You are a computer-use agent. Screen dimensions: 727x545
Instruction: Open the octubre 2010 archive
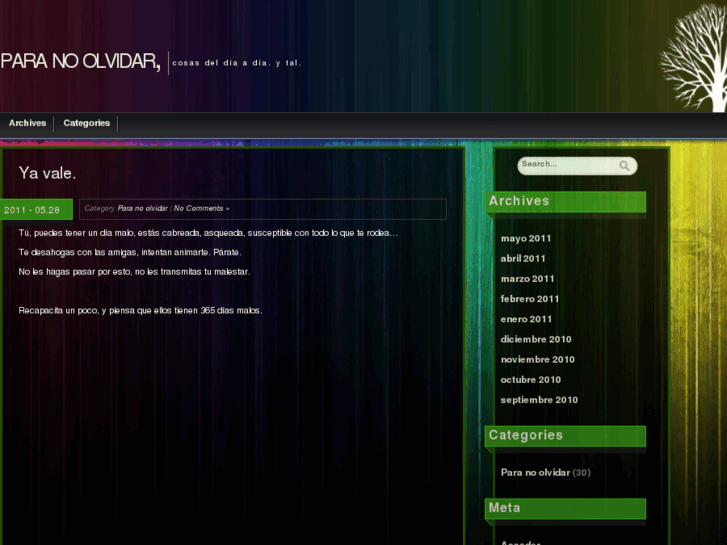[531, 379]
